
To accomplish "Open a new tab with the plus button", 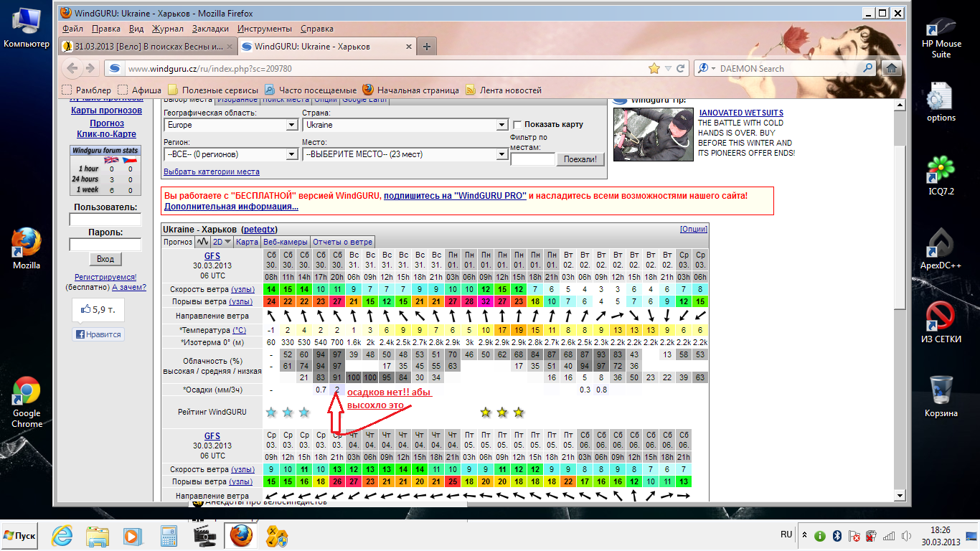I will (x=427, y=47).
